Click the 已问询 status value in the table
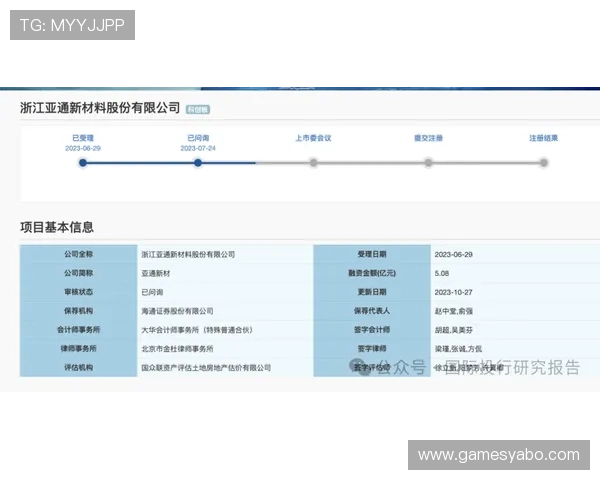The height and width of the screenshot is (480, 600). 152,292
